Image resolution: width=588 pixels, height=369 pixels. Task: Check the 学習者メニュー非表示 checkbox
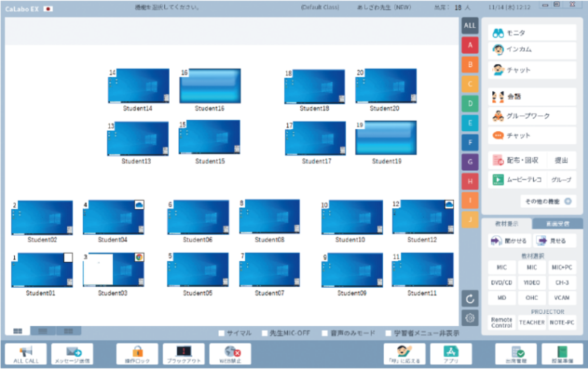coord(388,333)
